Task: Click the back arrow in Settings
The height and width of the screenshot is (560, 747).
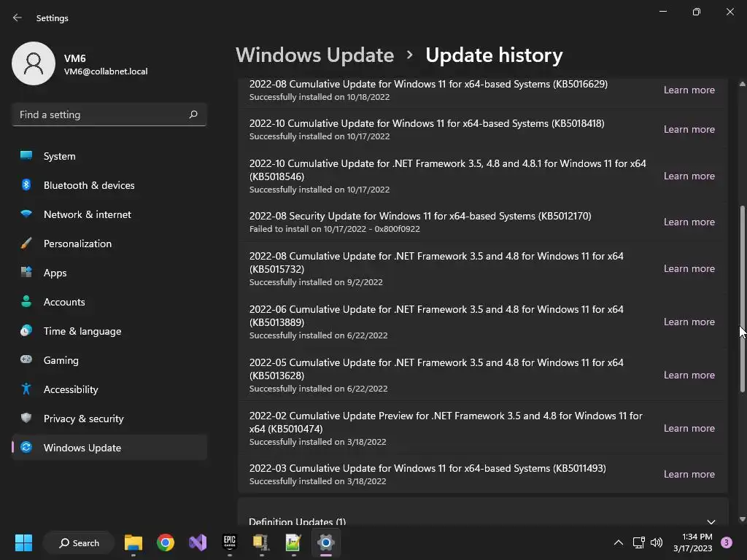Action: 18,17
